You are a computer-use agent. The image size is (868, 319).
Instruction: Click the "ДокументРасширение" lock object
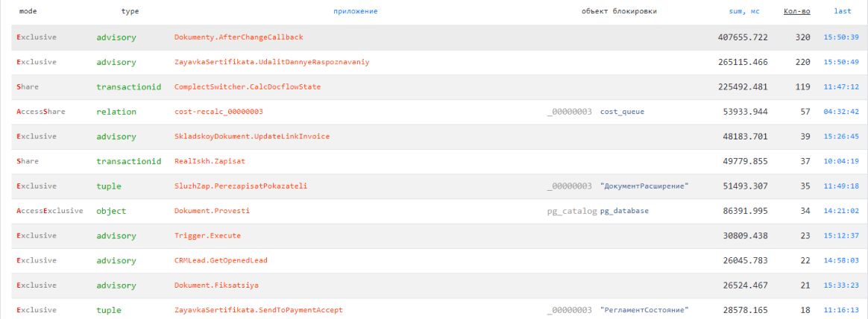click(644, 186)
